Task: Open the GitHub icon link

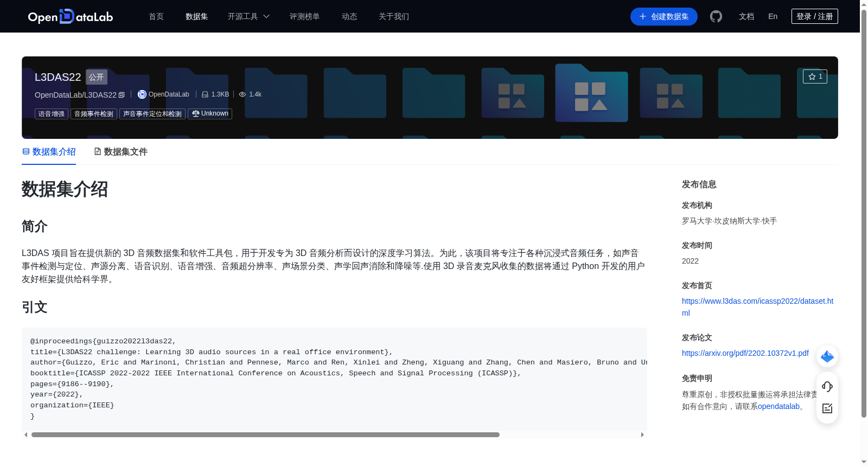Action: 716,16
